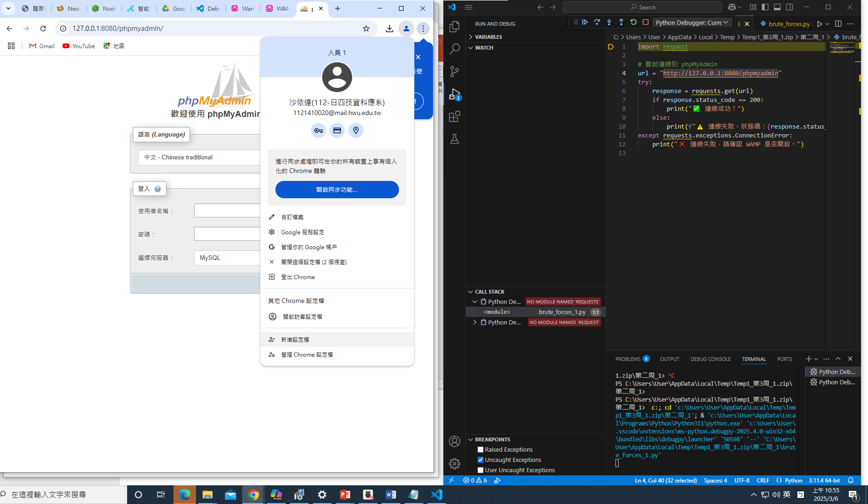This screenshot has width=868, height=504.
Task: Stop the debugging session
Action: click(x=645, y=22)
